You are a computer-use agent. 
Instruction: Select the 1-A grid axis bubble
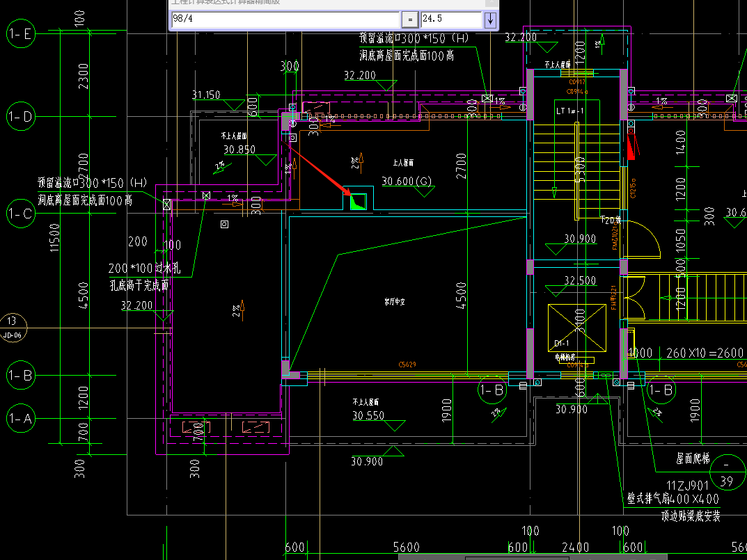pos(21,419)
